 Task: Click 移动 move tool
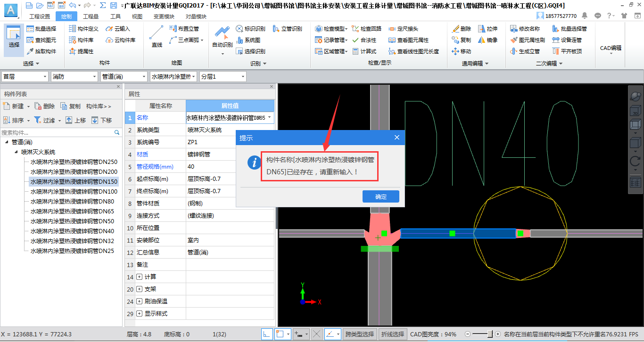[x=462, y=51]
